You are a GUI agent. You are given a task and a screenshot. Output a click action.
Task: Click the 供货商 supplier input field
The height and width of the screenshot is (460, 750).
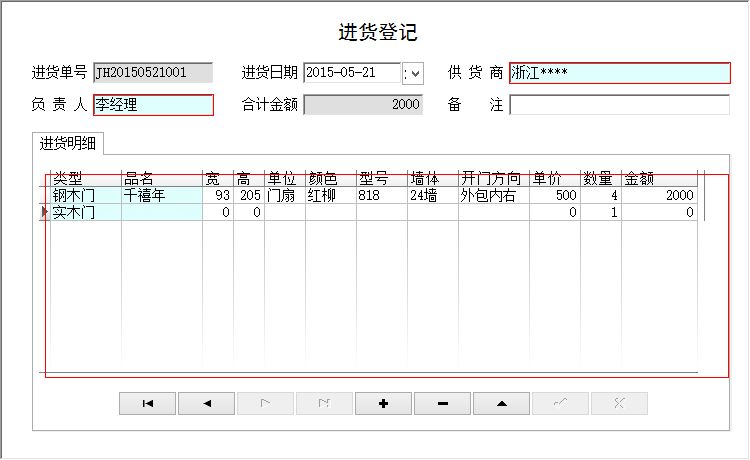(x=619, y=73)
